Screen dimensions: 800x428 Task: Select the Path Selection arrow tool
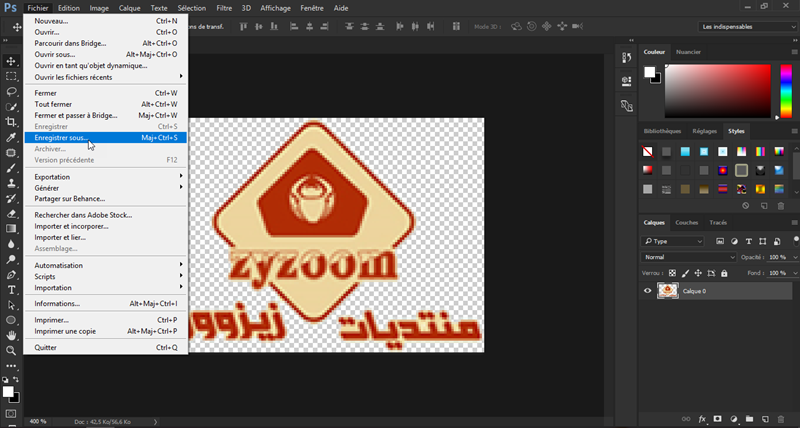point(11,305)
